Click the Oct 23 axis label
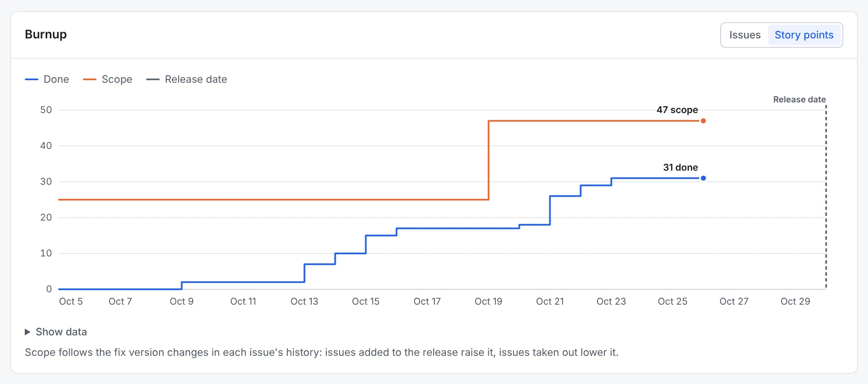The image size is (868, 384). 611,301
